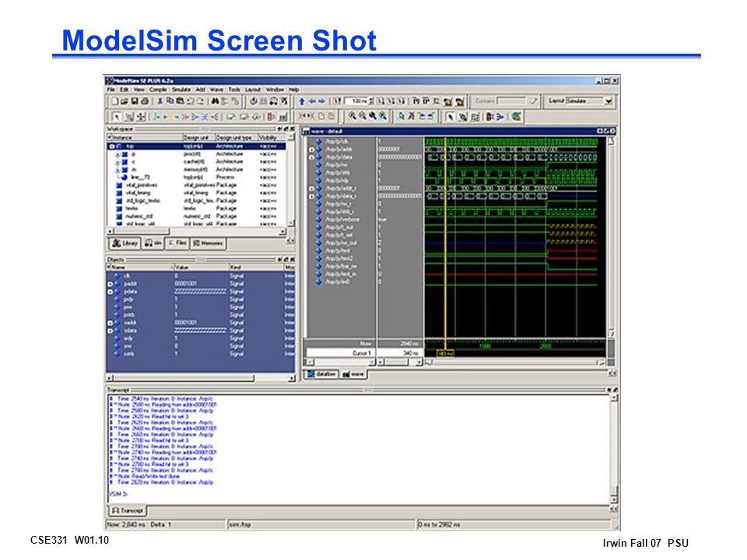Click the Paste toolbar icon
This screenshot has width=747, height=560.
pyautogui.click(x=180, y=101)
